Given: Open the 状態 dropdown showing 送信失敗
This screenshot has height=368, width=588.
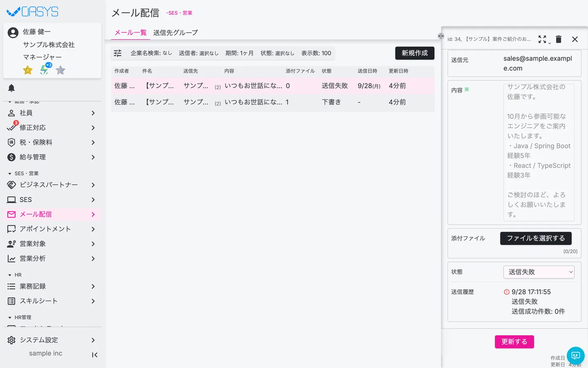Looking at the screenshot, I should point(539,272).
